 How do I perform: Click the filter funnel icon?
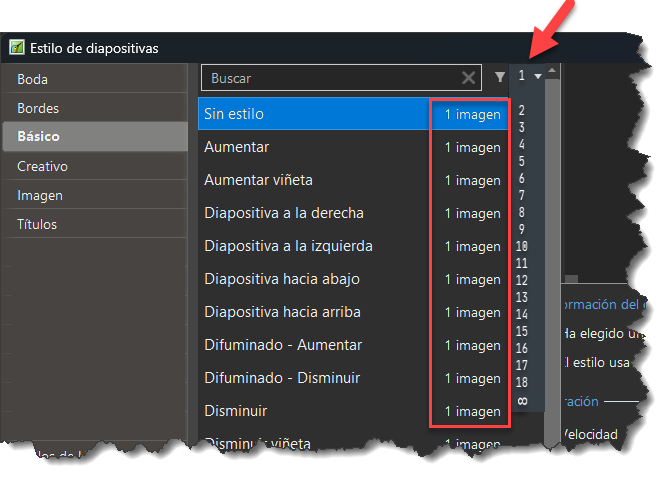tap(500, 77)
